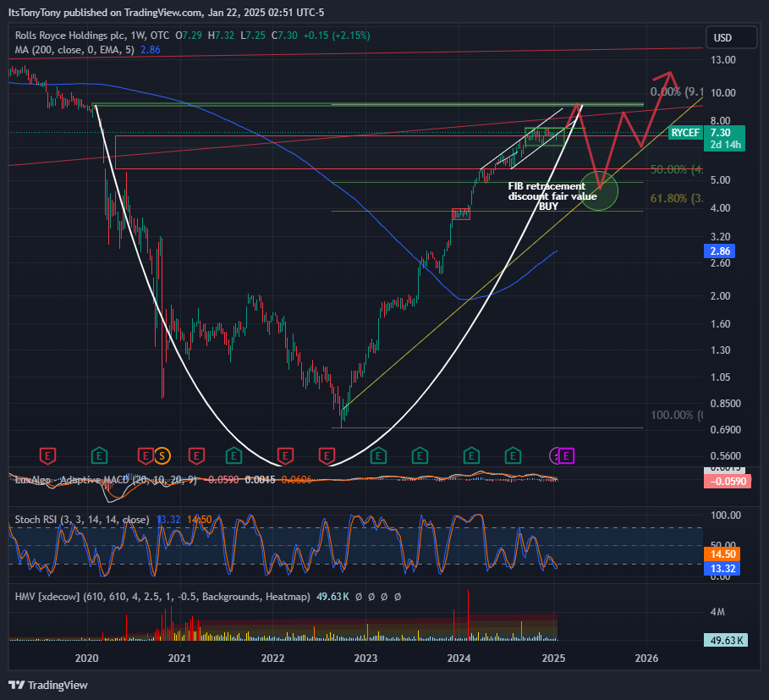This screenshot has width=769, height=700.
Task: Click the orange S stock split marker
Action: tap(162, 456)
